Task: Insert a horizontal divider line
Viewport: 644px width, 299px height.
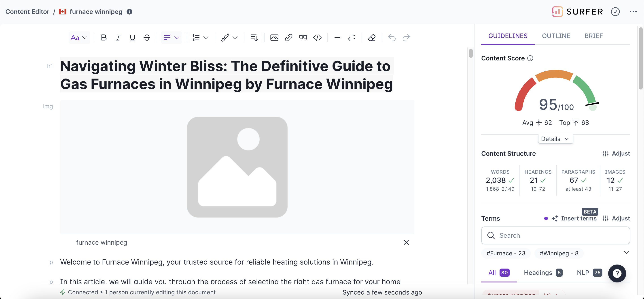Action: click(337, 38)
